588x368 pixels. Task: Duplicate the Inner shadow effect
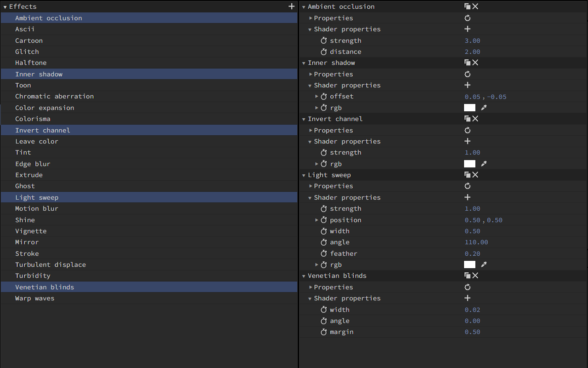(x=467, y=63)
